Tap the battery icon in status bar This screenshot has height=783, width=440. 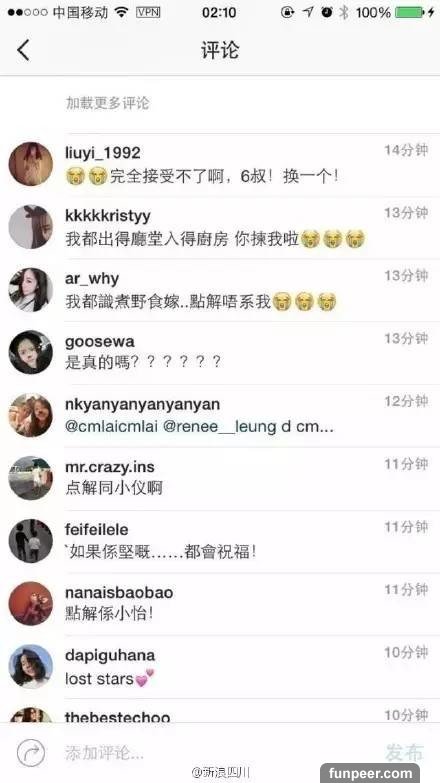pyautogui.click(x=410, y=12)
